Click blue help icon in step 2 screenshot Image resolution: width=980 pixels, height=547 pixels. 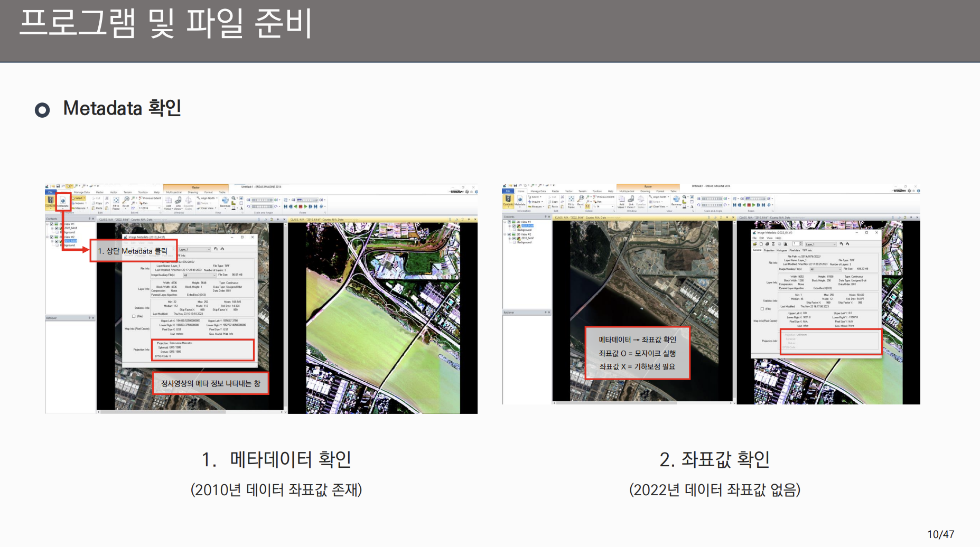[918, 191]
